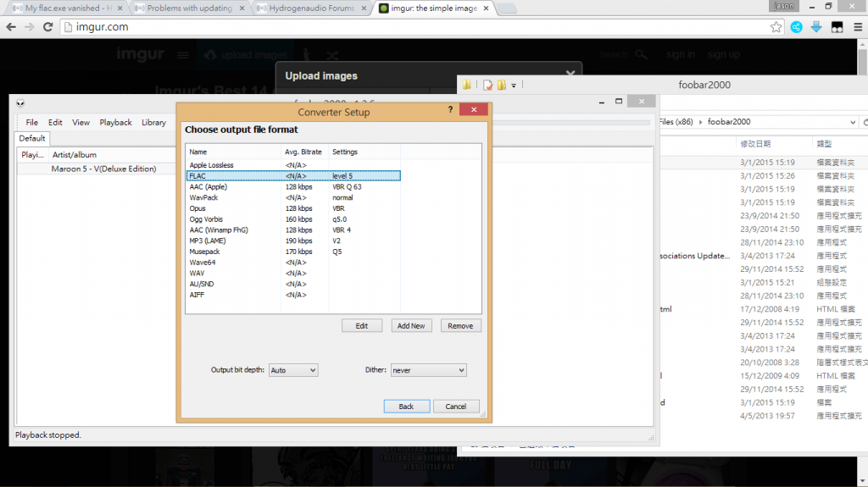The width and height of the screenshot is (868, 487).
Task: Click breadcrumb arrow before foobar2000 folder
Action: pos(700,122)
